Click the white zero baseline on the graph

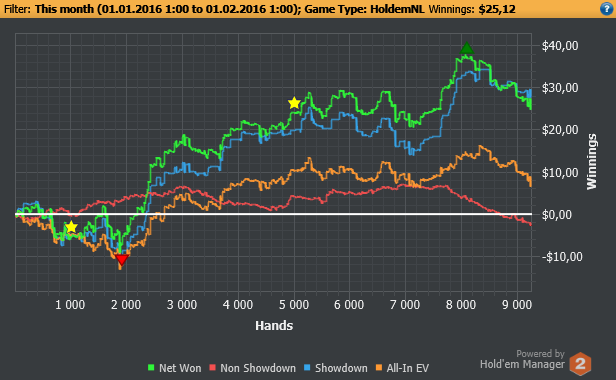273,214
